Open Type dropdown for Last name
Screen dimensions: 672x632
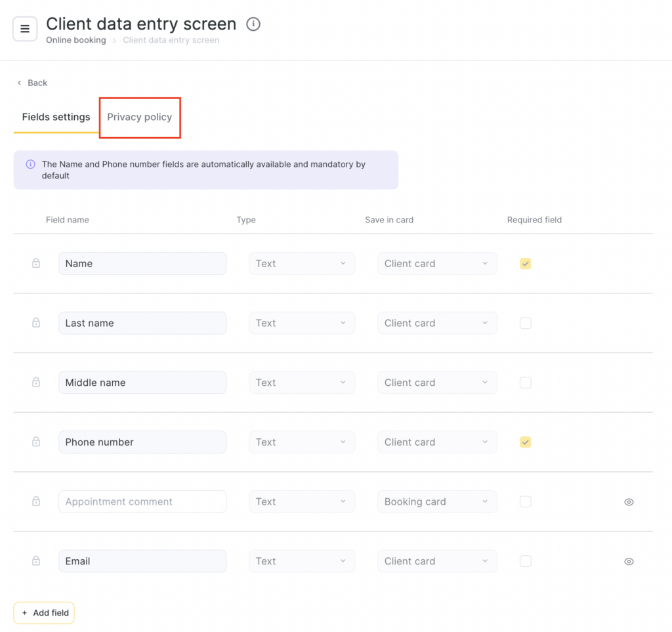[x=301, y=323]
